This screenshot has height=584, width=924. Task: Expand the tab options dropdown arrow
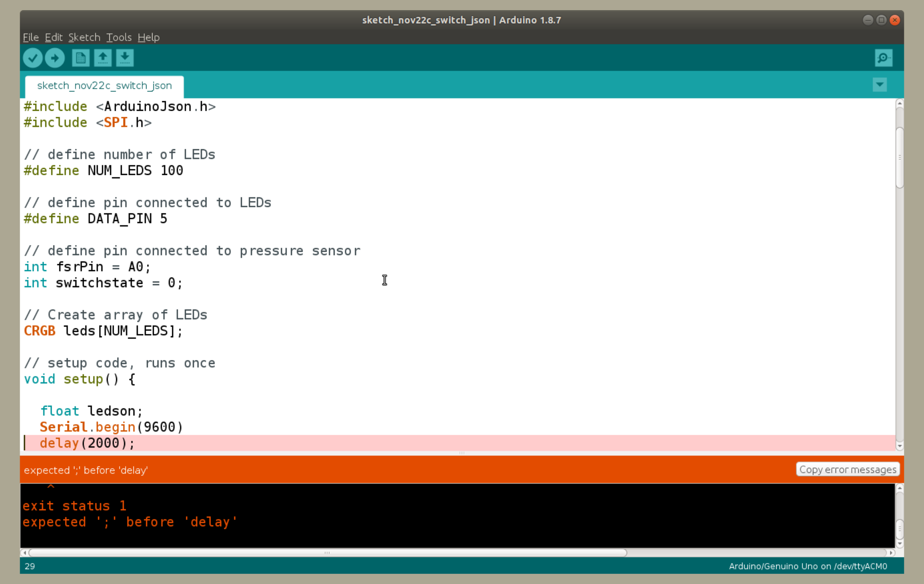(880, 85)
